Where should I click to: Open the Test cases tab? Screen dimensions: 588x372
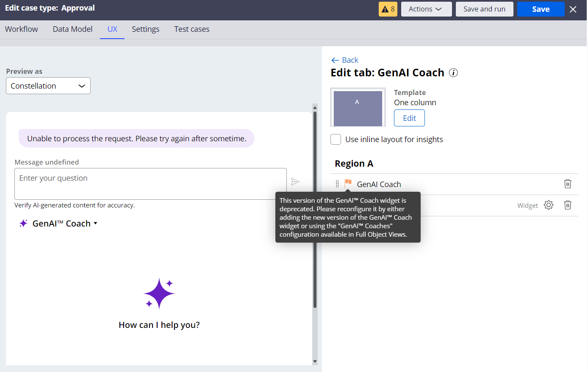(x=191, y=29)
